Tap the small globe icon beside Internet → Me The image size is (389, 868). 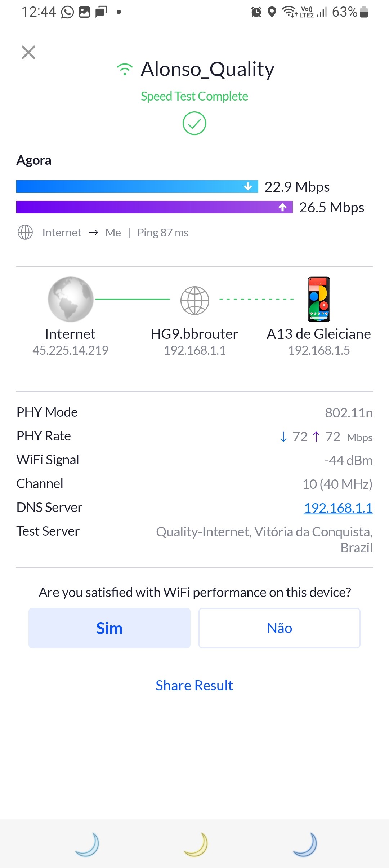click(x=25, y=232)
